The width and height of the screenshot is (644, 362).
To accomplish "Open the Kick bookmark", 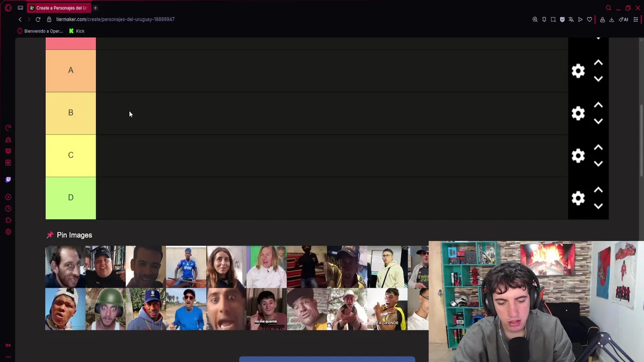I will 76,31.
